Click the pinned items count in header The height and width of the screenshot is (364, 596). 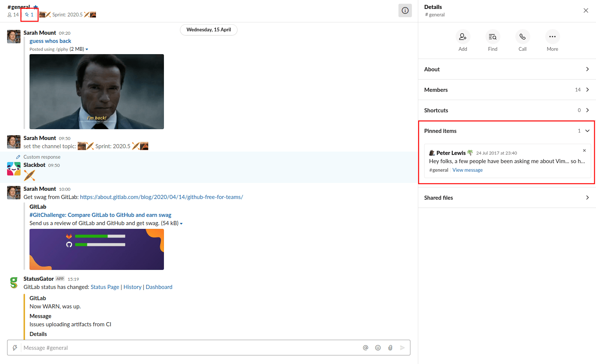[x=29, y=15]
